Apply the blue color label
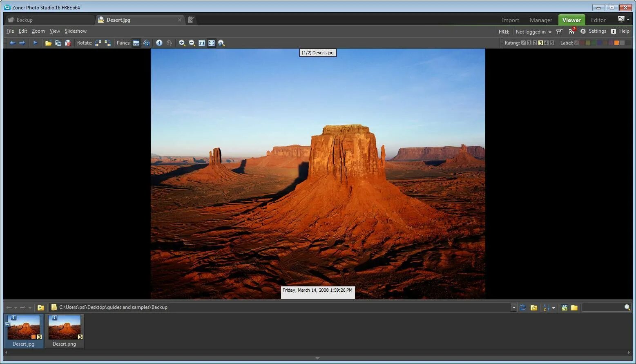The width and height of the screenshot is (636, 364). point(599,43)
